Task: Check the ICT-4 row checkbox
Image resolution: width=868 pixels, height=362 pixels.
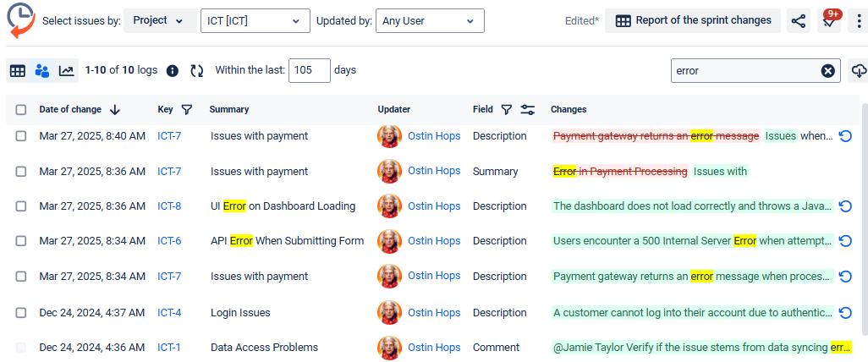Action: coord(21,313)
